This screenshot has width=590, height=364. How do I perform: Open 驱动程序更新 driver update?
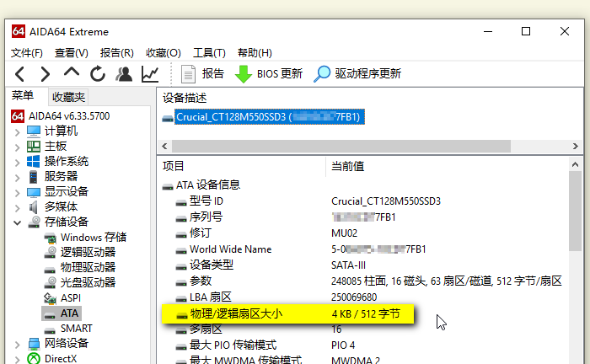358,73
